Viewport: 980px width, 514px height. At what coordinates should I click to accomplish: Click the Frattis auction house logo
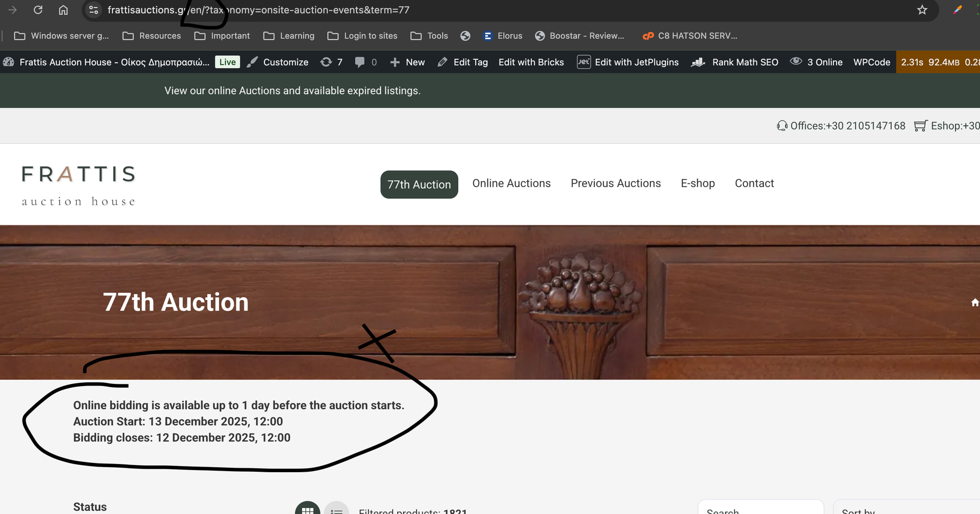[79, 186]
